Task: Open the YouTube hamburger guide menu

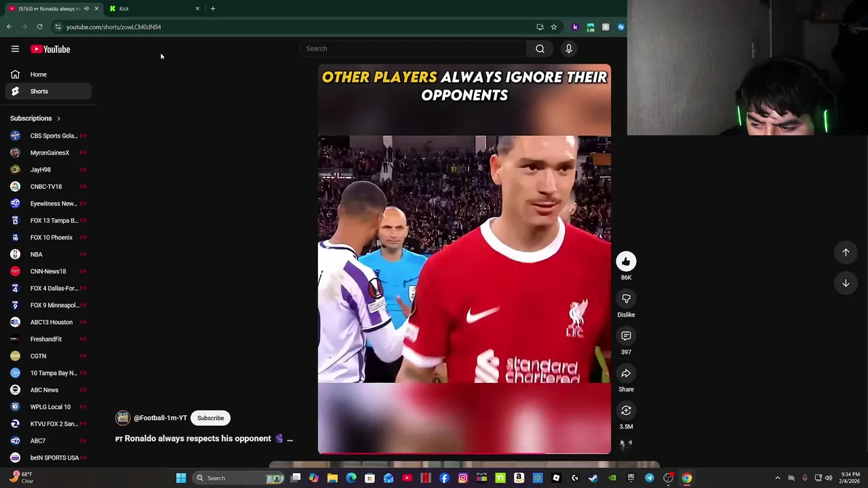Action: (15, 49)
